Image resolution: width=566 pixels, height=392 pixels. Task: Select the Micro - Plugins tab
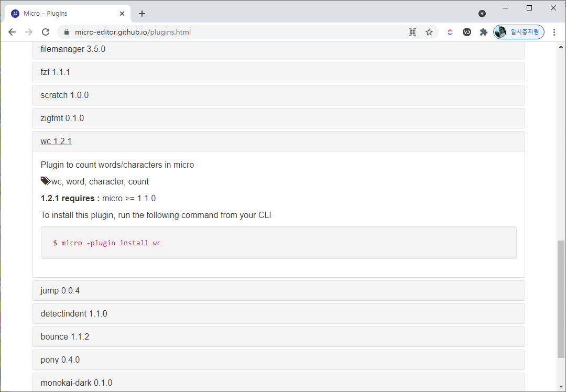[x=68, y=14]
